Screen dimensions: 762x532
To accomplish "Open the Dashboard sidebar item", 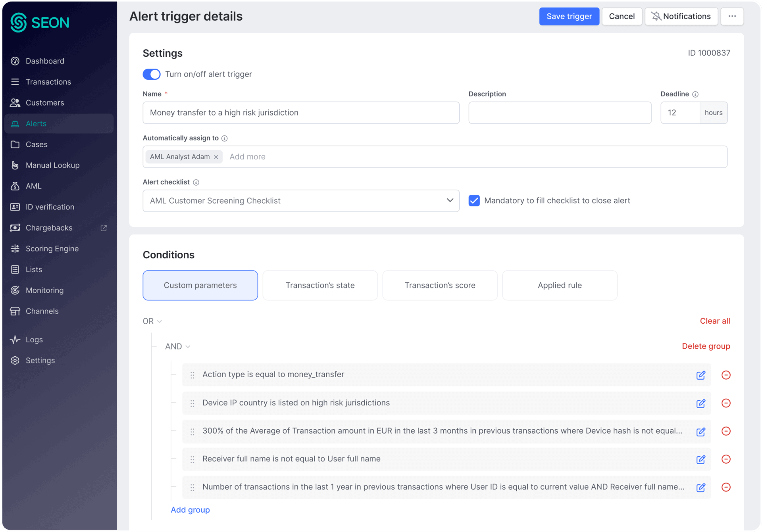I will [59, 61].
